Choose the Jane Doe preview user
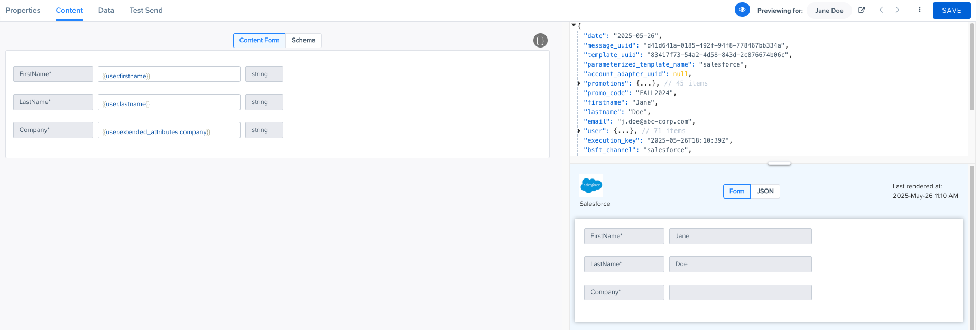980x330 pixels. pos(829,11)
